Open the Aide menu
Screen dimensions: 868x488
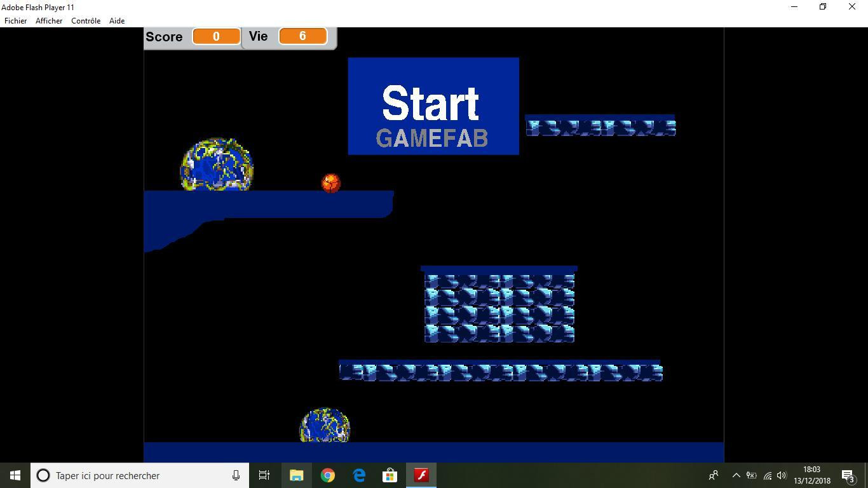117,21
